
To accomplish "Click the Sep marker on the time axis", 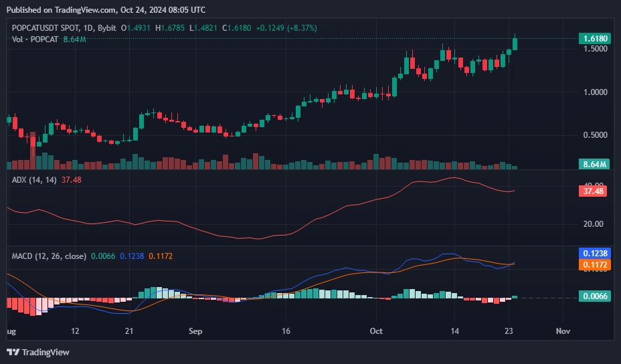I will click(x=195, y=331).
